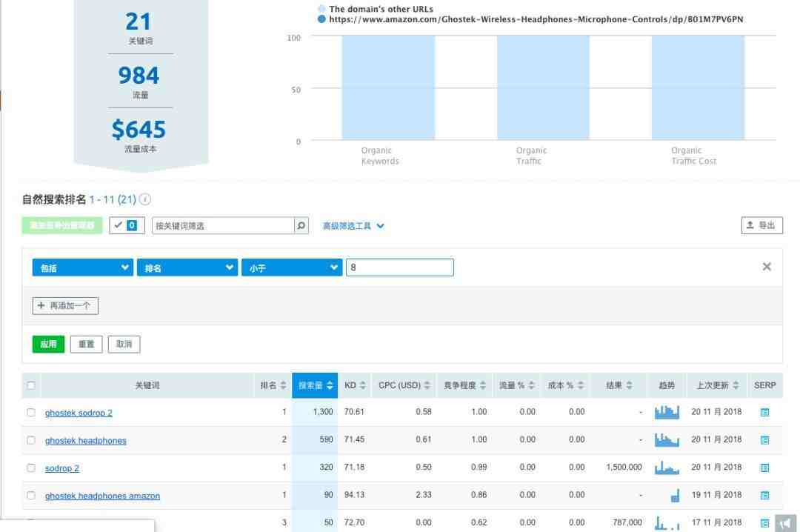Sort table by CPC (USD) column arrows

(x=427, y=385)
